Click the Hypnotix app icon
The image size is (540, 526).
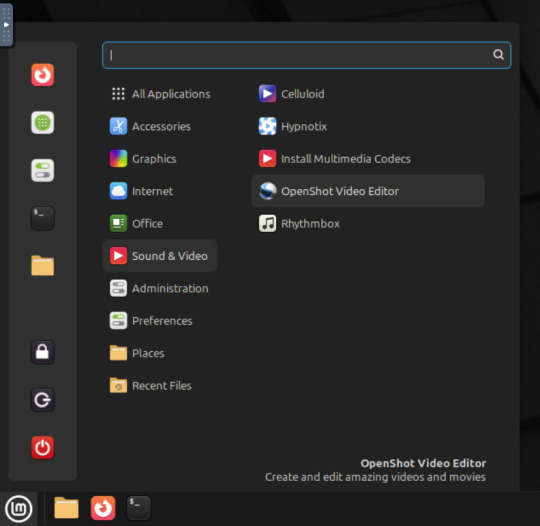tap(267, 126)
